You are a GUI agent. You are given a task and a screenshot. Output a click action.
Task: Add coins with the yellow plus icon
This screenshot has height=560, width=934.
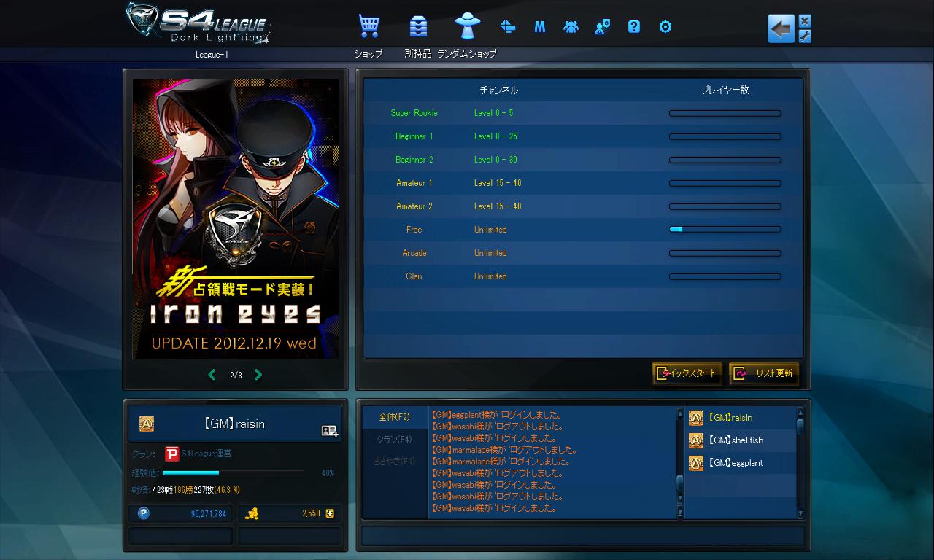[x=331, y=513]
